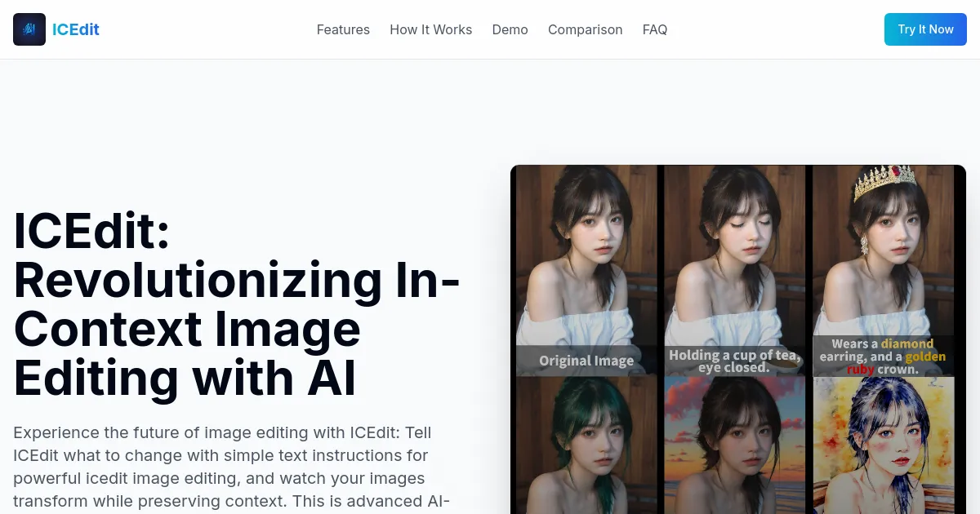Go to the How It Works section
Viewport: 980px width, 514px height.
point(430,29)
